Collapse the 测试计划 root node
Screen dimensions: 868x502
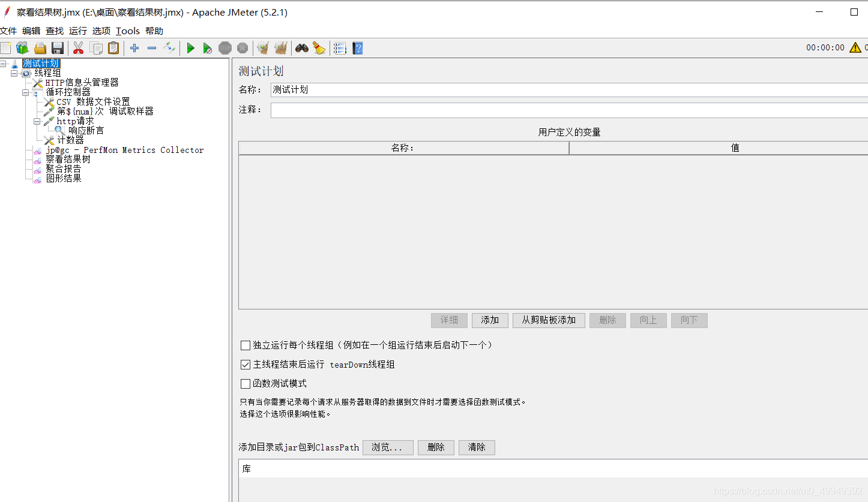[x=3, y=64]
